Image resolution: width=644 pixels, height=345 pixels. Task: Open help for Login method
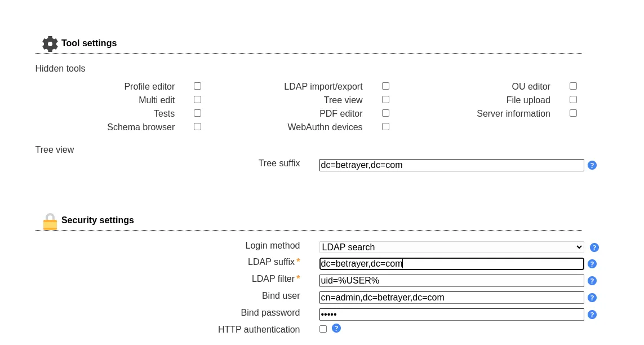(594, 247)
